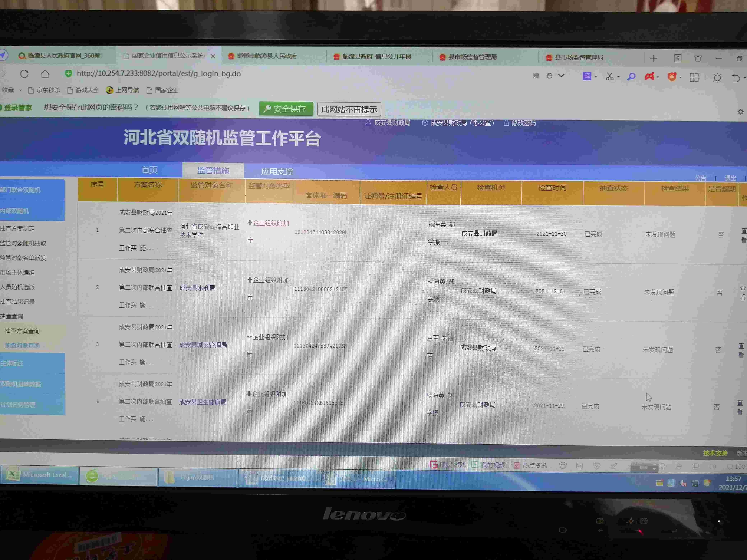Open 成安县水利局 link in row 2
747x560 pixels.
198,288
